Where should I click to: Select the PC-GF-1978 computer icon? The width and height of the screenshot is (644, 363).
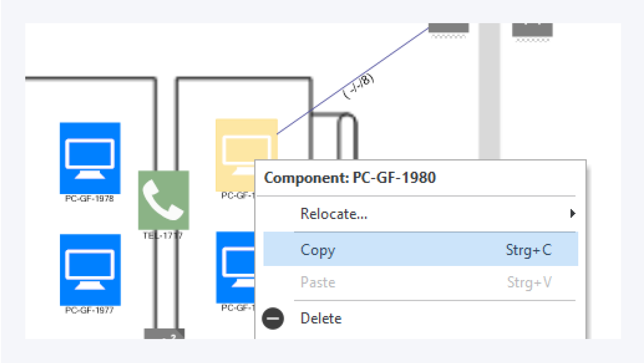click(x=90, y=158)
